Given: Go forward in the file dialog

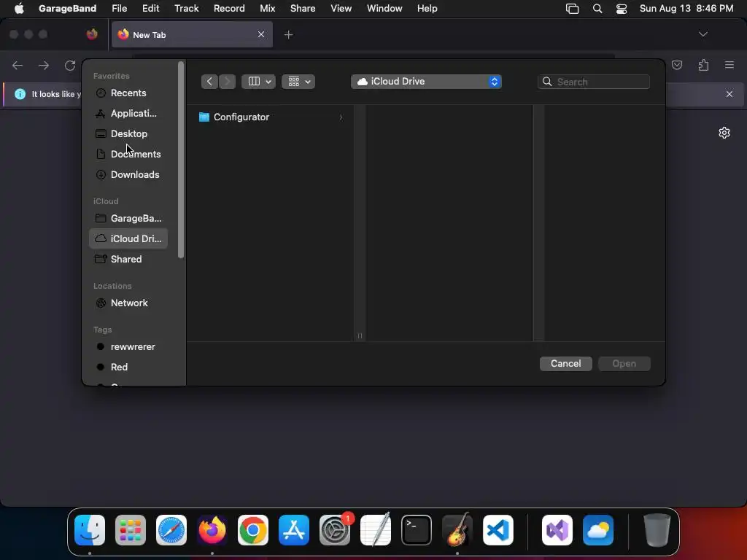Looking at the screenshot, I should pyautogui.click(x=228, y=82).
